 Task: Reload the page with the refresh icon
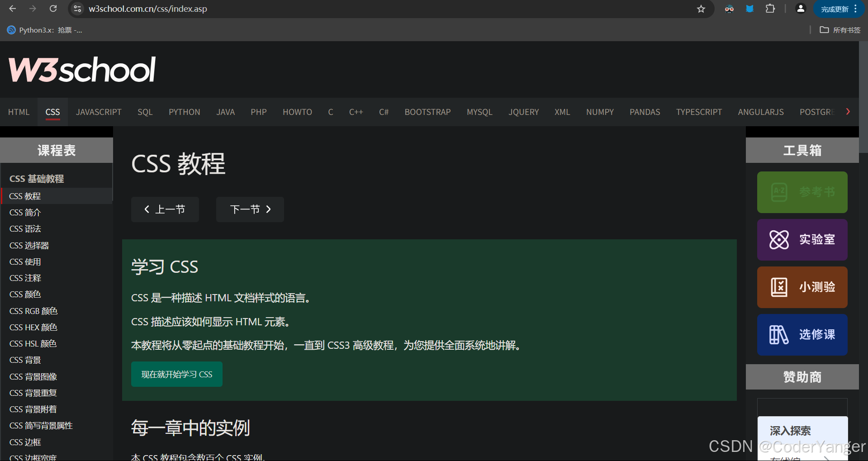[53, 9]
